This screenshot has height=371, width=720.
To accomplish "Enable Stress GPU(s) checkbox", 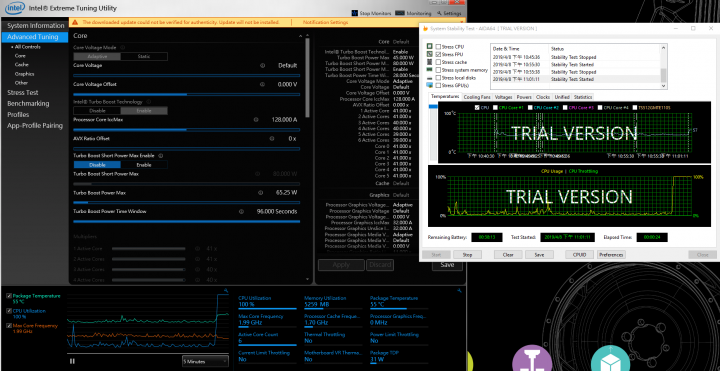I will pyautogui.click(x=438, y=85).
